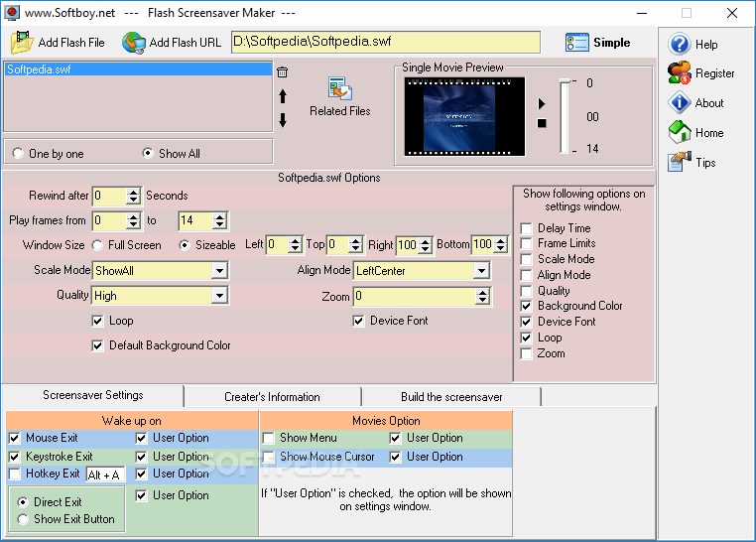Uncheck Background Color on settings window
This screenshot has height=542, width=756.
coord(527,306)
